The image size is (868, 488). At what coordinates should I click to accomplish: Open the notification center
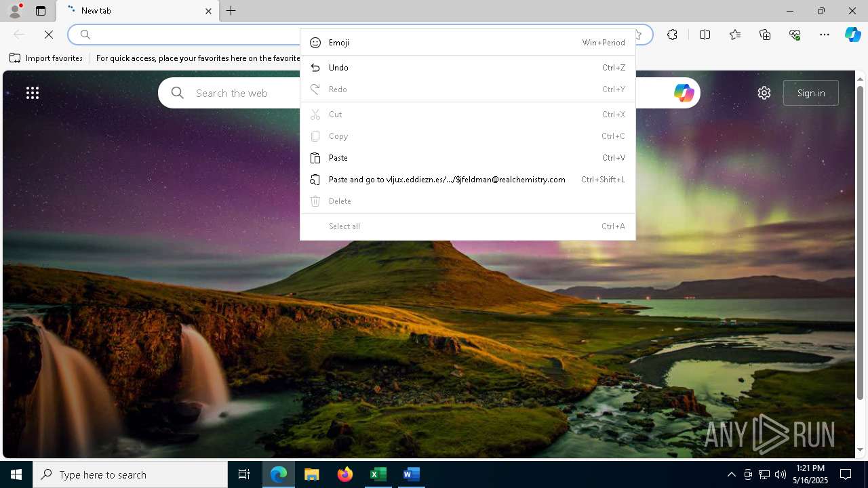coord(846,474)
